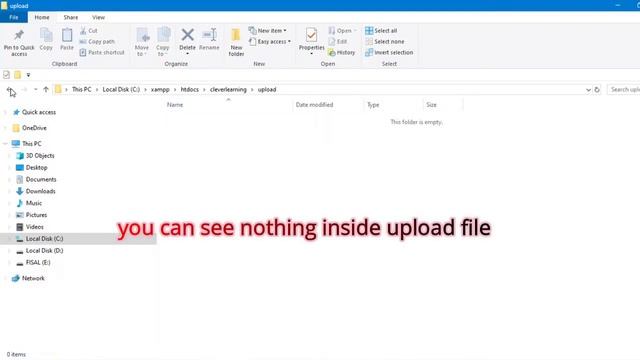Click Select all
The width and height of the screenshot is (640, 360).
(381, 31)
